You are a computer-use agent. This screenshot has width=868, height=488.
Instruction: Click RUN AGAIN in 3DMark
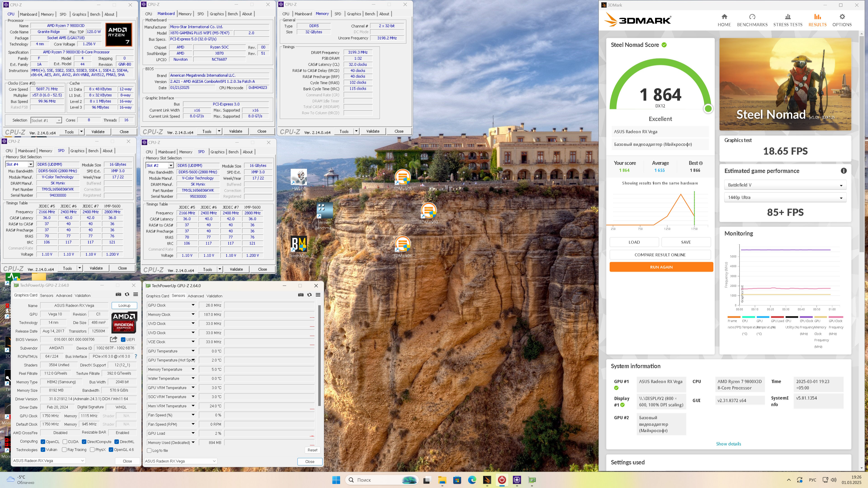coord(661,267)
